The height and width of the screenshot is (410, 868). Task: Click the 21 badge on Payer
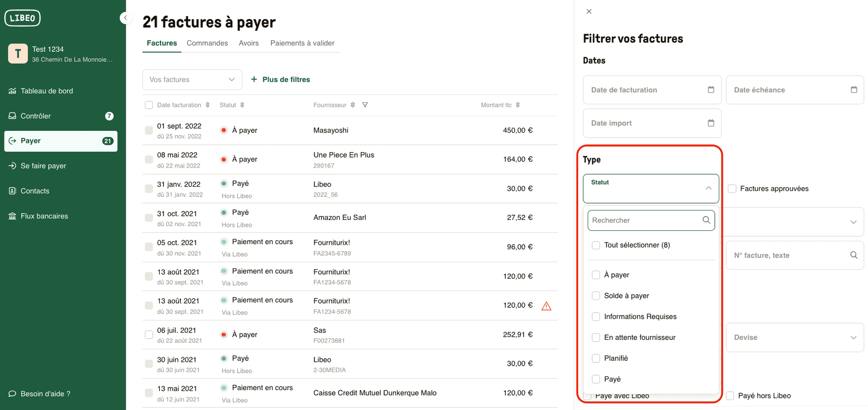pos(108,141)
